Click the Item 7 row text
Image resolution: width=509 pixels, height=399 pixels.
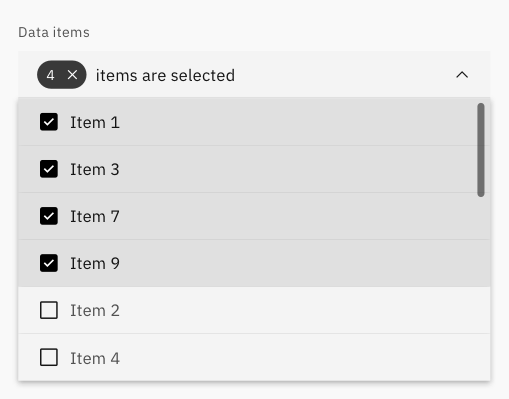(95, 217)
